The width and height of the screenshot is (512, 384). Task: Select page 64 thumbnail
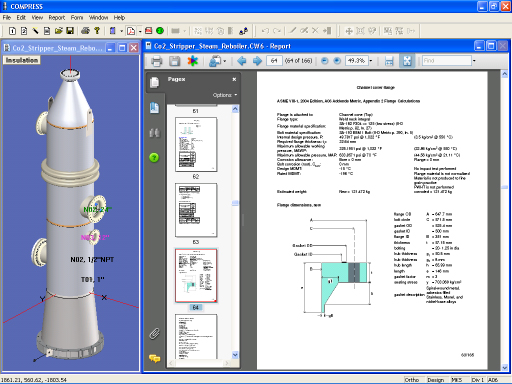196,275
